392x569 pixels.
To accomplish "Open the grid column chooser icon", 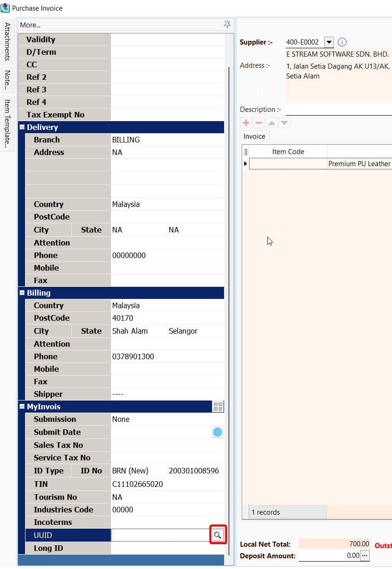I will tap(246, 152).
